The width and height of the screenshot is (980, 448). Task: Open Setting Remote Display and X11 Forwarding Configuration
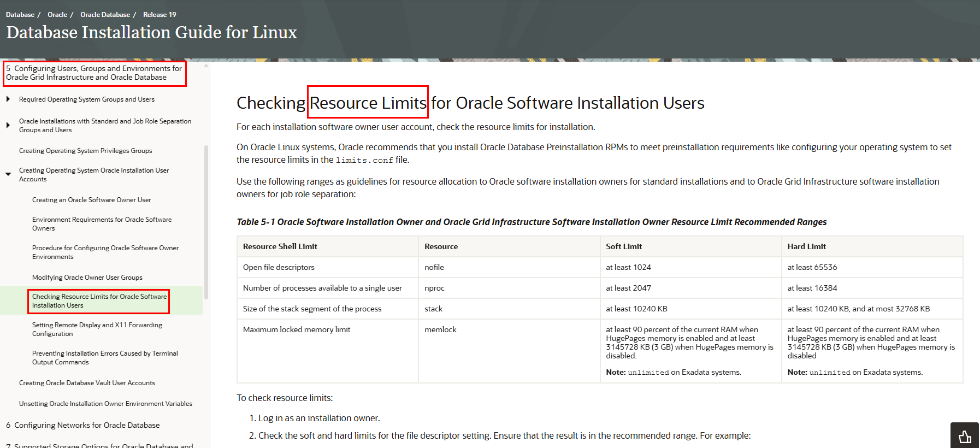tap(97, 329)
